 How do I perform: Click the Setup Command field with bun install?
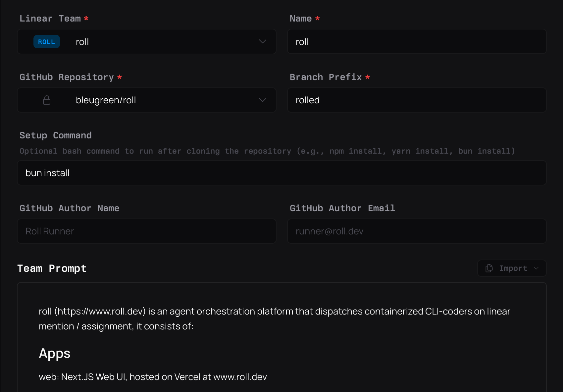coord(281,172)
